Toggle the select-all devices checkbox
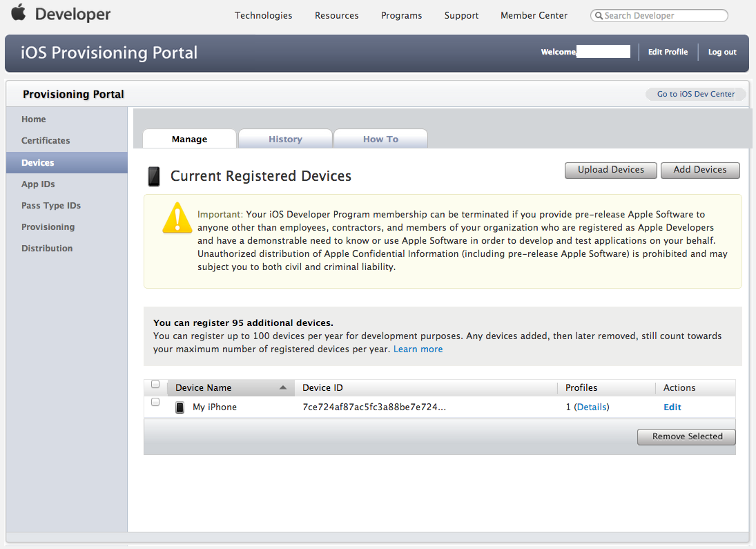 coord(155,384)
